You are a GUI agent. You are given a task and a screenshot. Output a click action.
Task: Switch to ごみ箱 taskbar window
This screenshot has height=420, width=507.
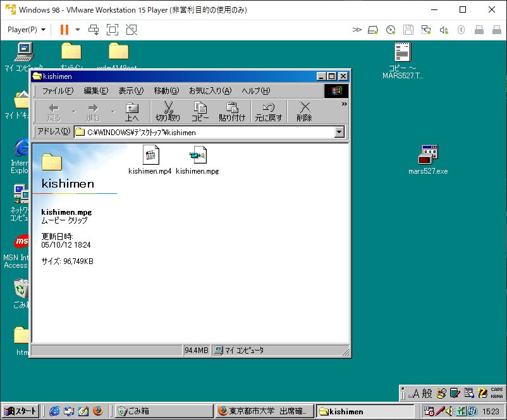point(164,411)
